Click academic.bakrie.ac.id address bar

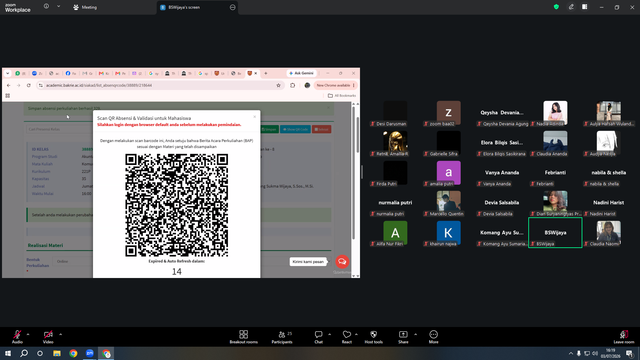[159, 85]
